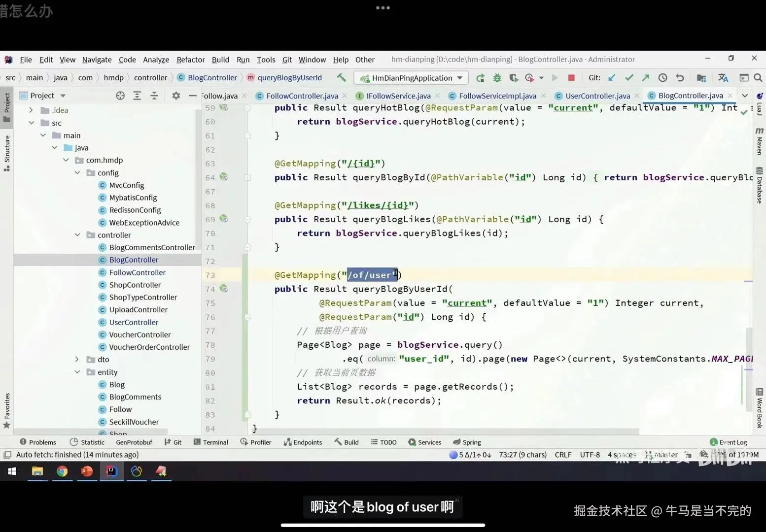Open the Refactor menu
The image size is (766, 532).
(x=190, y=60)
